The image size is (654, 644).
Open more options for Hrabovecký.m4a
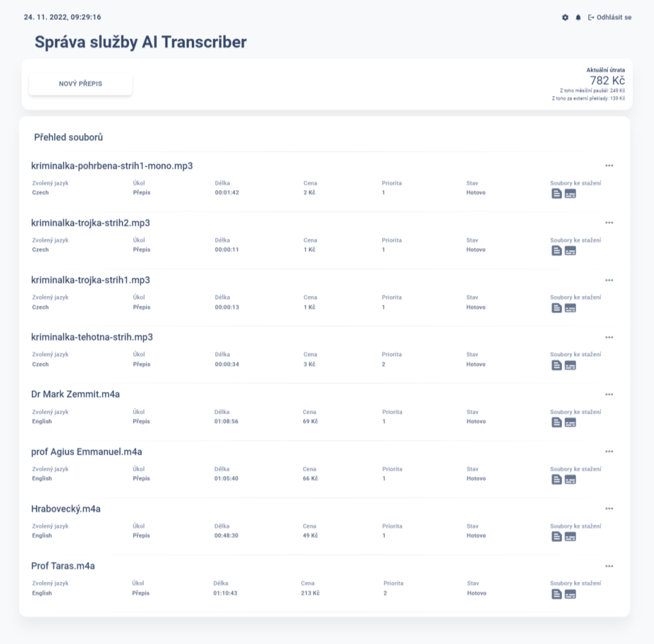[609, 509]
